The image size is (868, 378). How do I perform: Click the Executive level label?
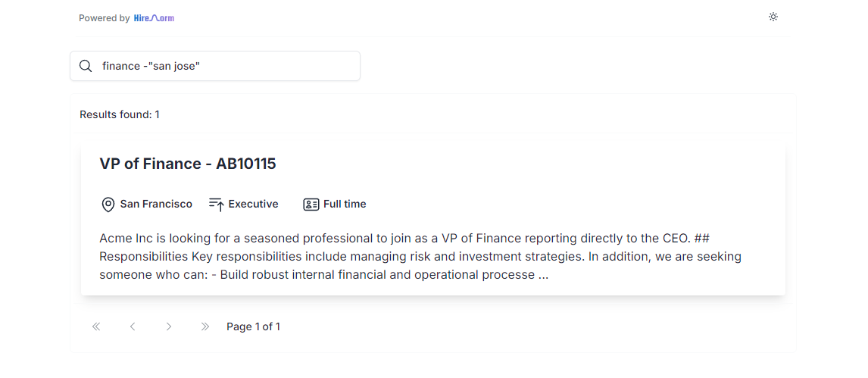click(254, 205)
